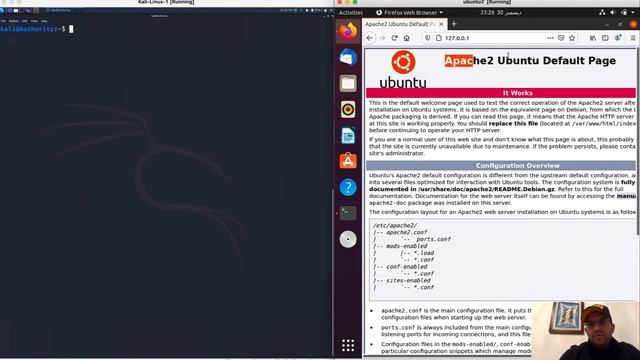Image resolution: width=640 pixels, height=360 pixels.
Task: Click 'Apache2 Ubuntu Default Page' title text
Action: (530, 60)
